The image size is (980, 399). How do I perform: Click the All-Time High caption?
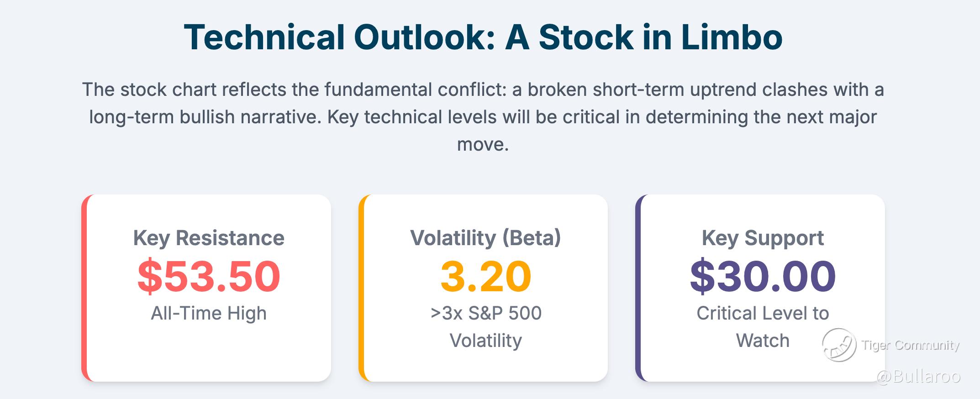(209, 313)
